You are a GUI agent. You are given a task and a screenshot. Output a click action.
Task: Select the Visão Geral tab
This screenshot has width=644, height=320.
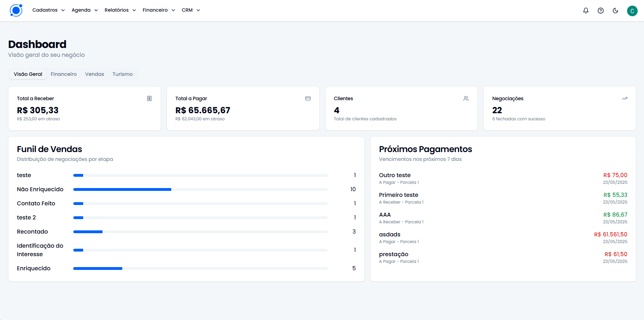click(x=28, y=74)
